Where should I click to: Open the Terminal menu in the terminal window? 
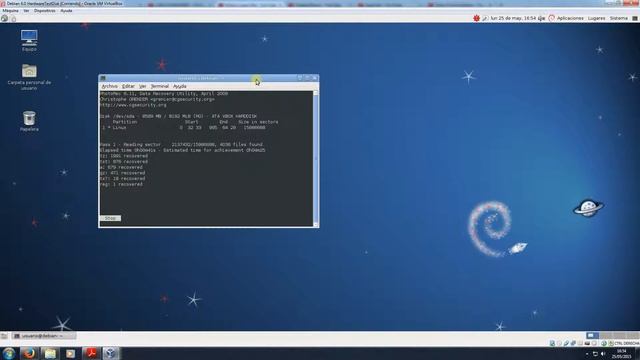159,86
